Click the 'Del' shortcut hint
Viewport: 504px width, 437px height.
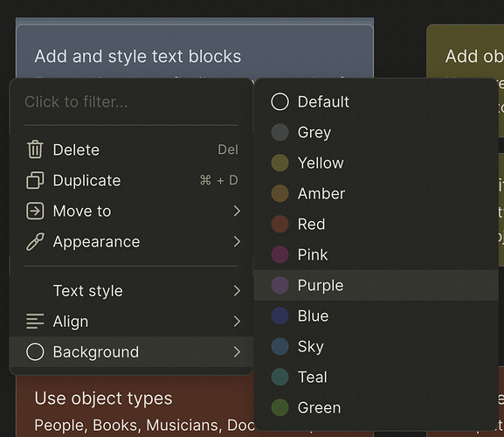228,149
